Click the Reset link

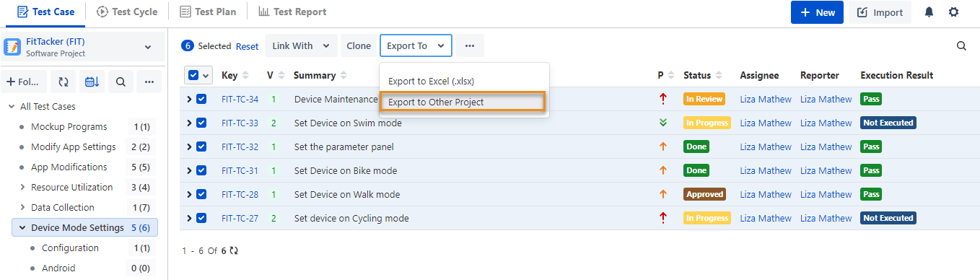click(247, 46)
